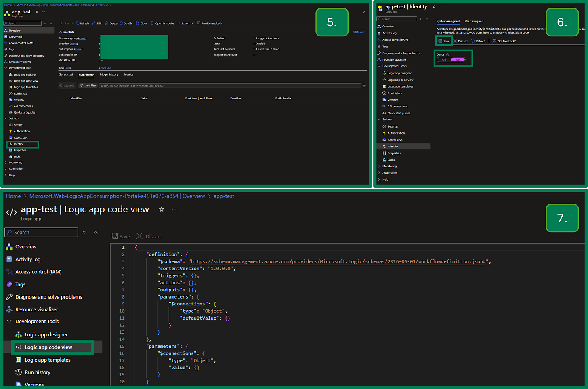Click the Add filter button
Viewport: 588px width, 389px height.
tap(88, 86)
